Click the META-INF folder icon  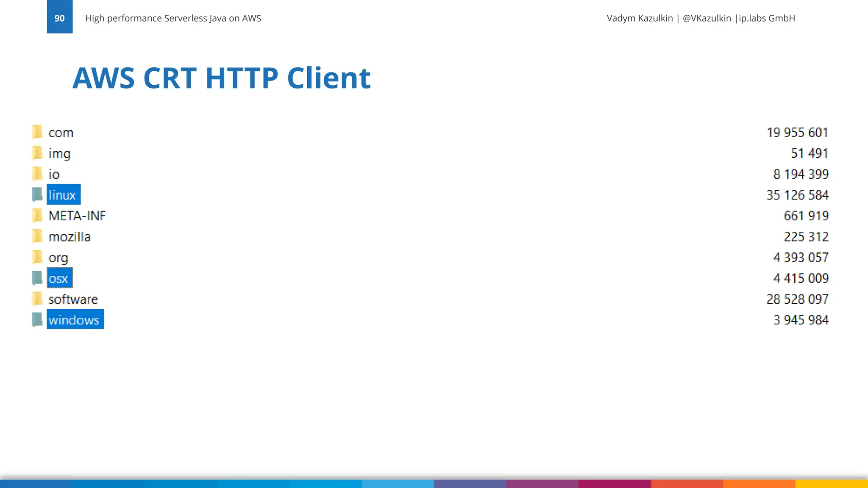(x=37, y=216)
